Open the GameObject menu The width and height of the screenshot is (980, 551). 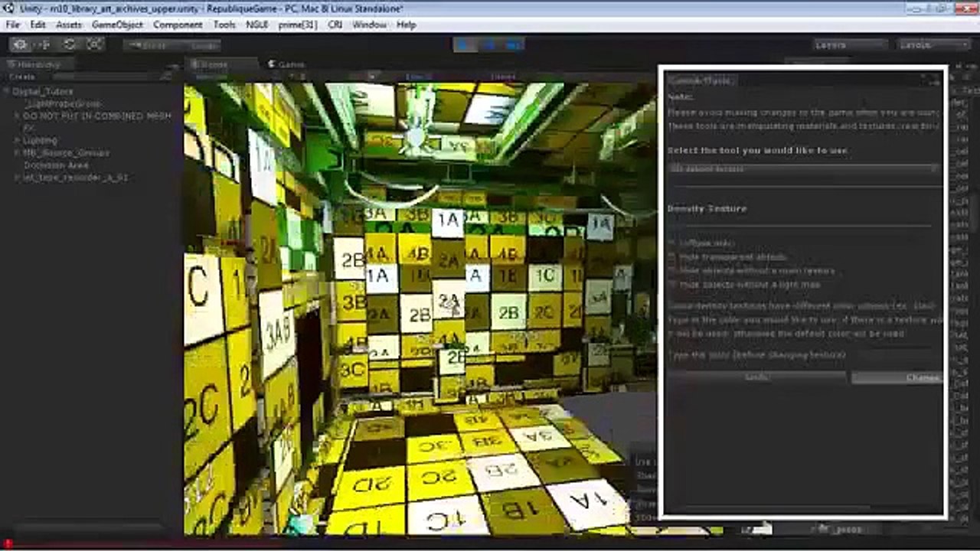point(117,24)
